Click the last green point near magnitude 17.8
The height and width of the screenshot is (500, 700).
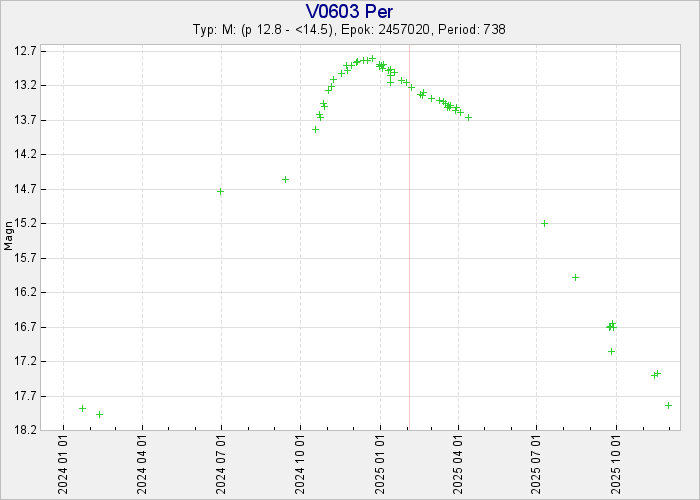(668, 405)
